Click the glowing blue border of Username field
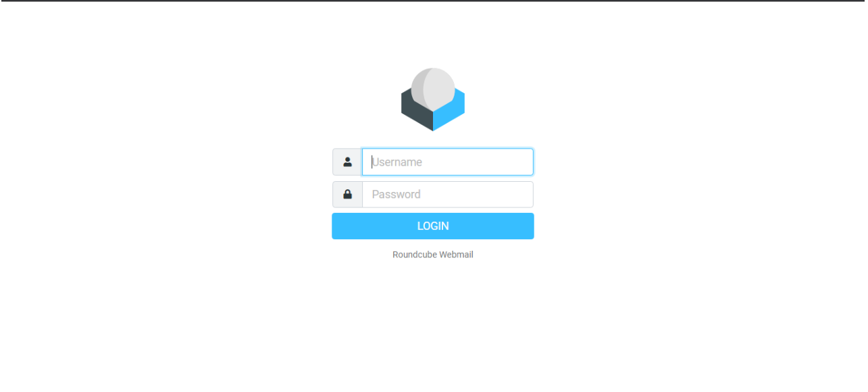868x392 pixels. click(x=448, y=149)
